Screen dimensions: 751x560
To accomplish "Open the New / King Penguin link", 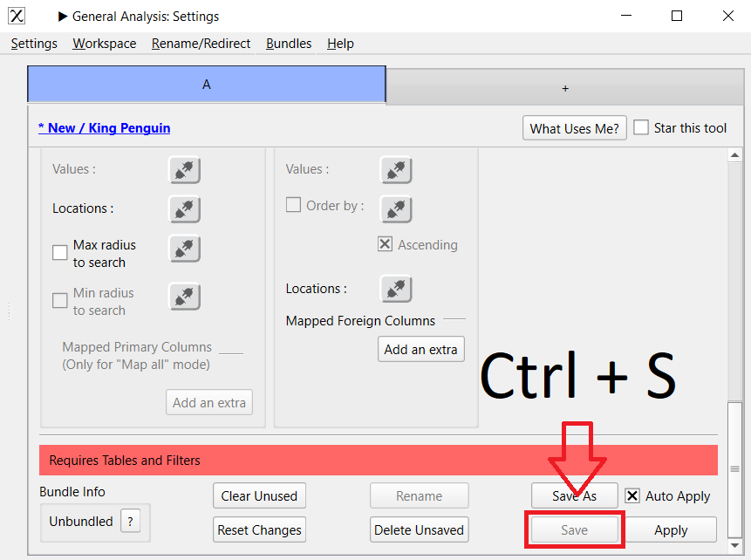I will [x=105, y=128].
